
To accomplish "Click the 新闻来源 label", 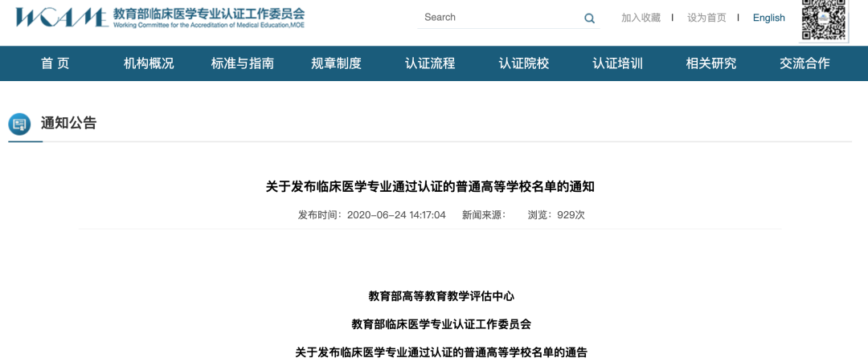I will (485, 215).
